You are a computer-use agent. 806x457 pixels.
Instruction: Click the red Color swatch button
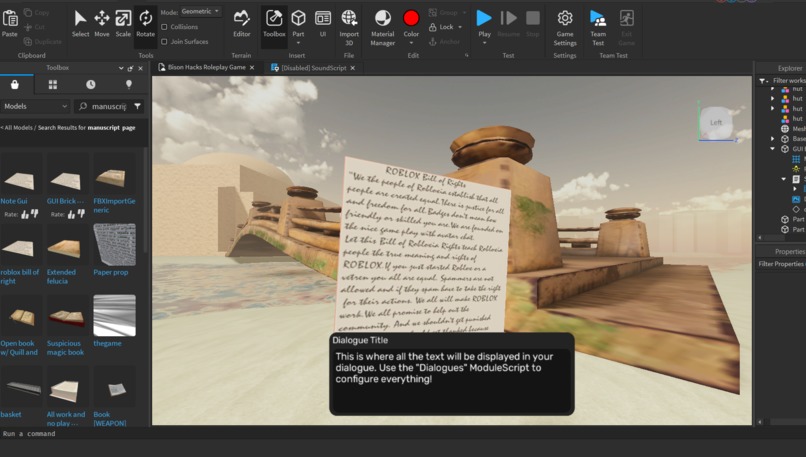point(411,19)
